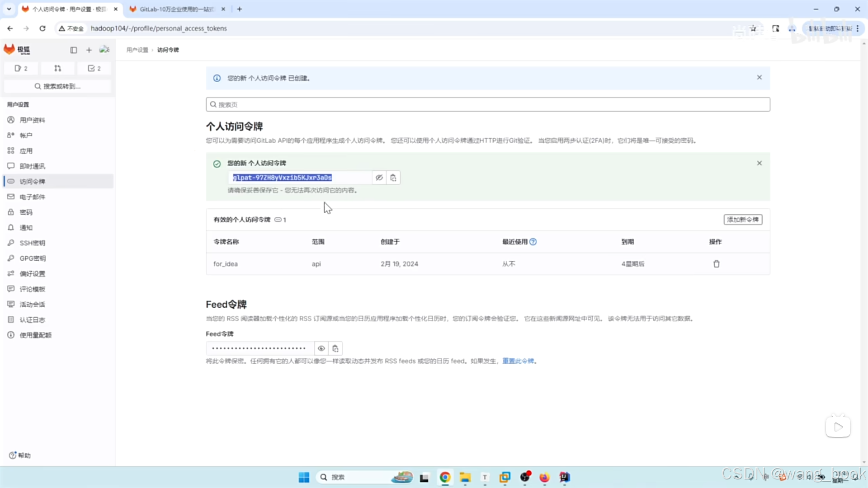This screenshot has height=488, width=868.
Task: Click the new personal access token field
Action: coord(300,178)
